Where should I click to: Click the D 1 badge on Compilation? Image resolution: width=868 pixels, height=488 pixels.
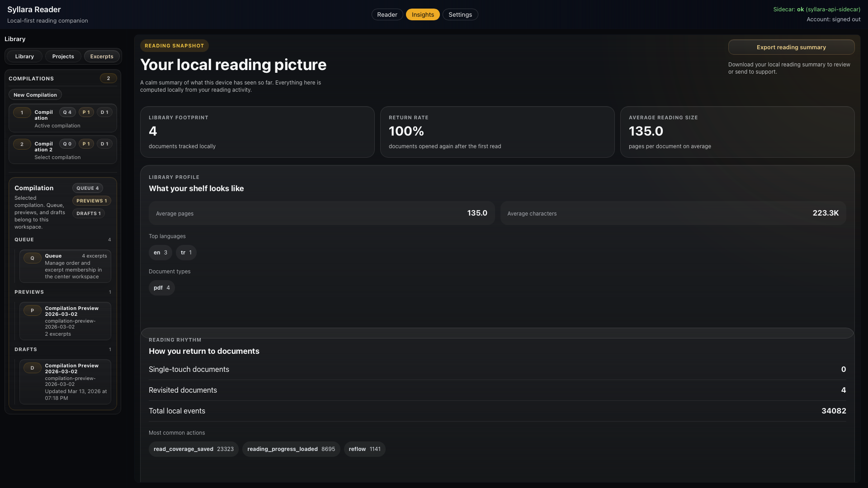(x=104, y=112)
